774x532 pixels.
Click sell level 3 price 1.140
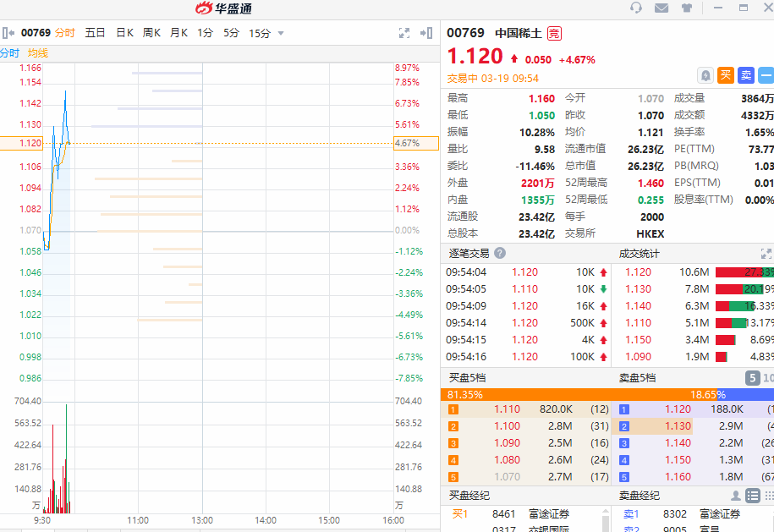click(x=678, y=442)
